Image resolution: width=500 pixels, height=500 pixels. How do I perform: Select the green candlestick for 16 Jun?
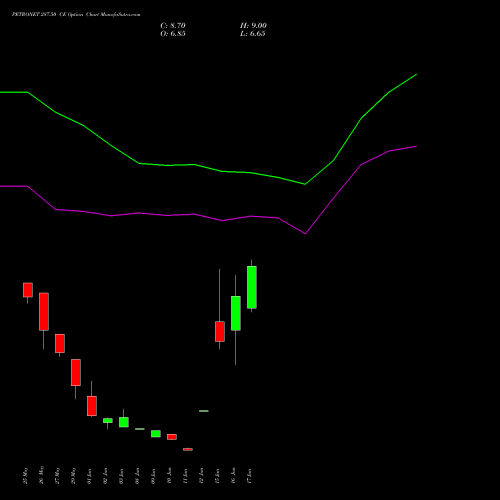(x=236, y=313)
